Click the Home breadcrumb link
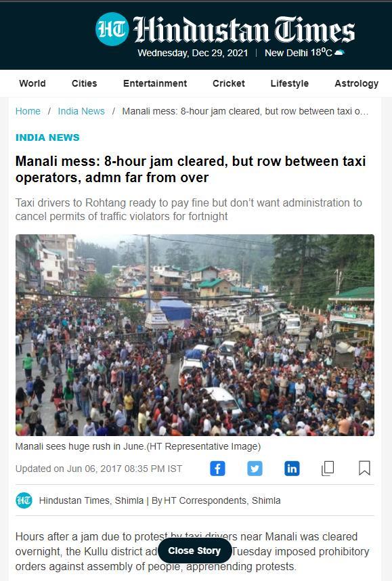This screenshot has height=581, width=392. click(28, 111)
